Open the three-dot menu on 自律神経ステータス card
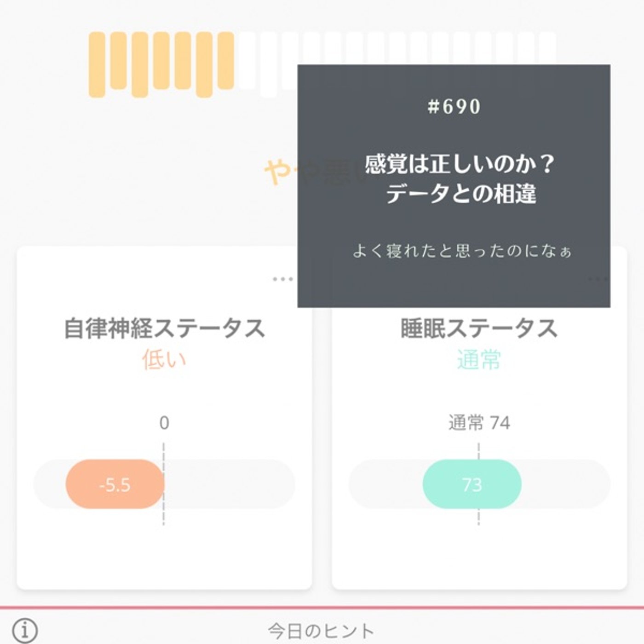The width and height of the screenshot is (644, 644). [282, 279]
